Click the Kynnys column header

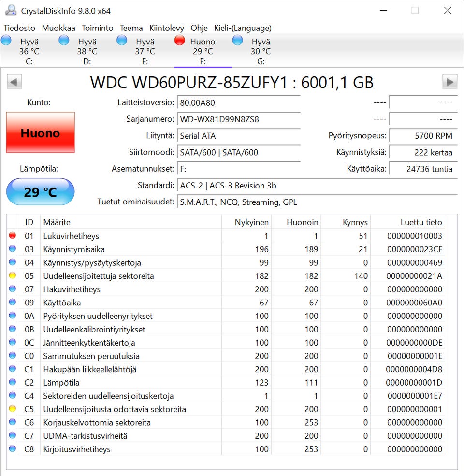click(x=346, y=222)
